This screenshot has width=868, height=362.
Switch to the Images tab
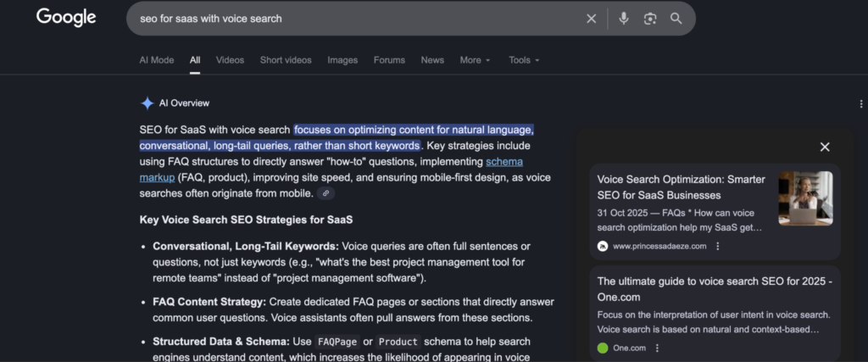pyautogui.click(x=342, y=60)
